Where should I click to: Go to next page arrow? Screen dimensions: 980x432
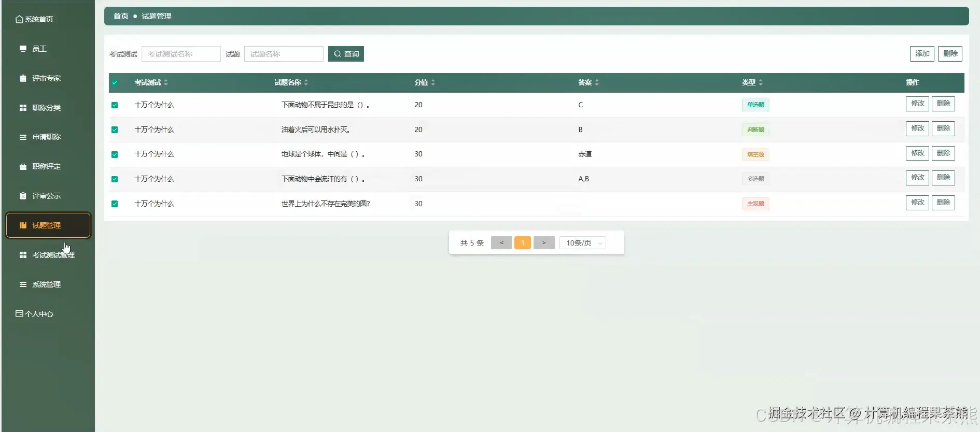tap(544, 243)
